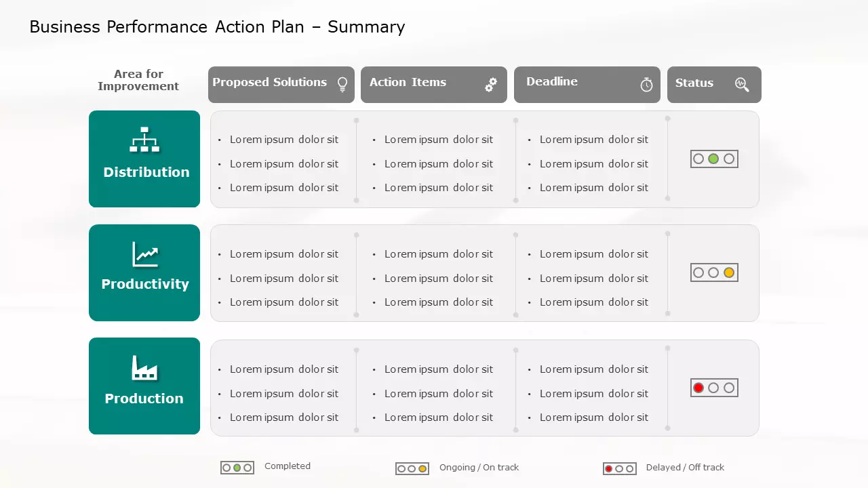Click the Deadline column header
The image size is (868, 488).
(x=552, y=82)
